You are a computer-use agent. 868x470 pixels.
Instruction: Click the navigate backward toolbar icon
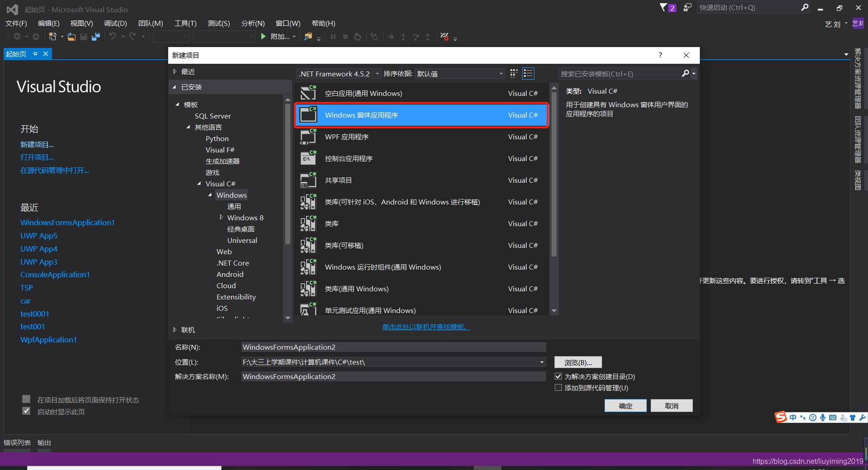click(17, 37)
